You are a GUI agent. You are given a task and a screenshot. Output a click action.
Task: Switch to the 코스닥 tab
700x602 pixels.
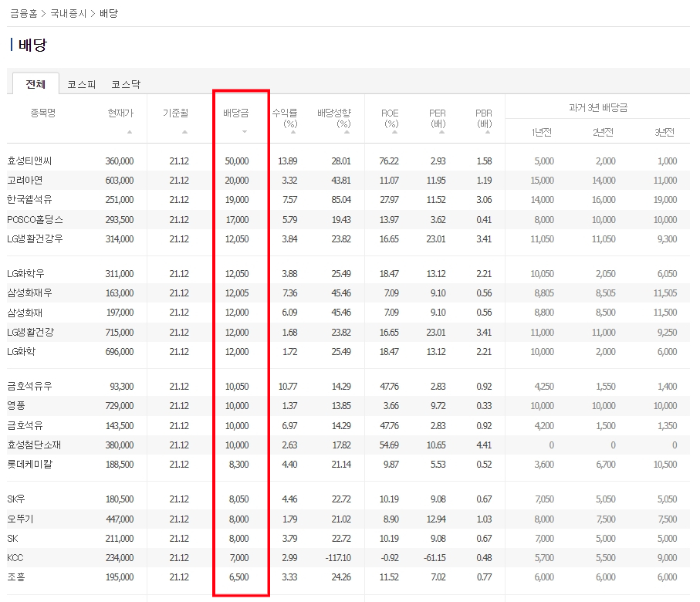click(126, 84)
